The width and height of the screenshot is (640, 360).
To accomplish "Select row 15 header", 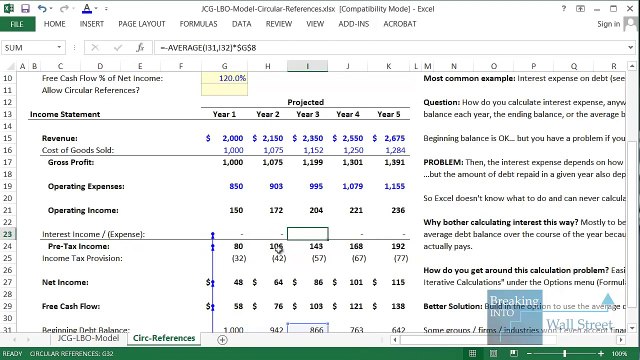I will [8, 138].
